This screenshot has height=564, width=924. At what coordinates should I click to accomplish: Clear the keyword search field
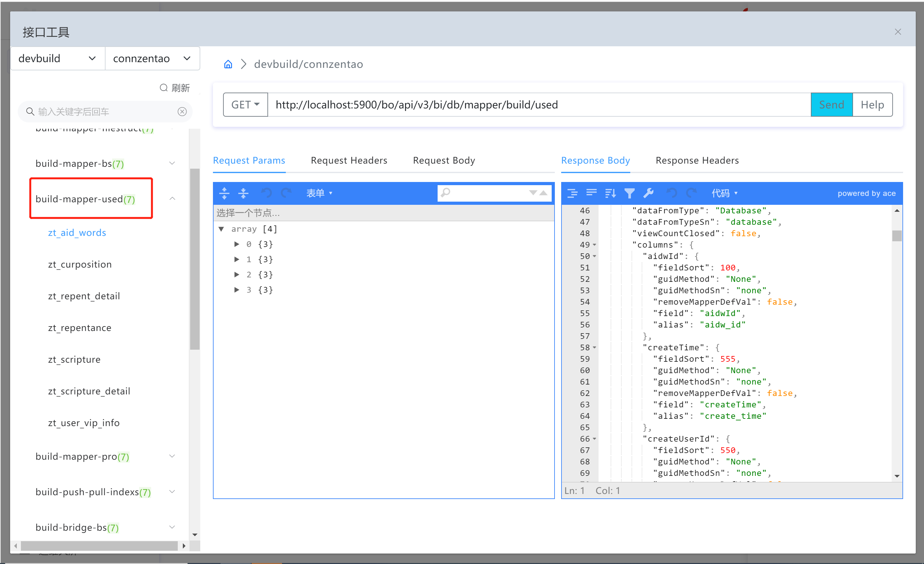(182, 112)
